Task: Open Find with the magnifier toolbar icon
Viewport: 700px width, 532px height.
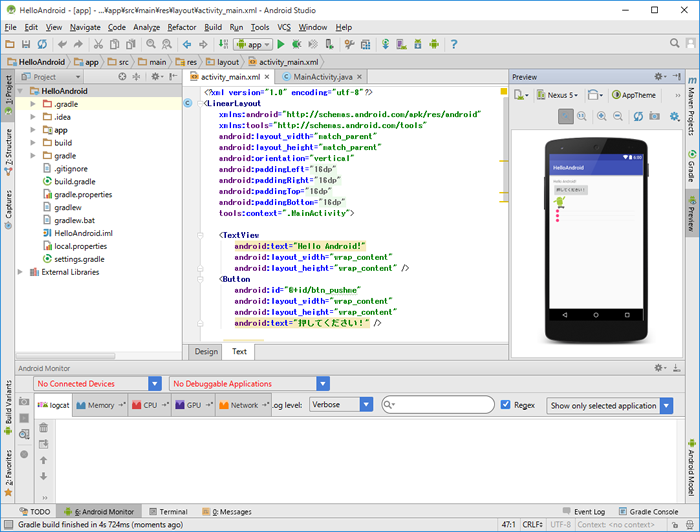Action: click(x=151, y=44)
